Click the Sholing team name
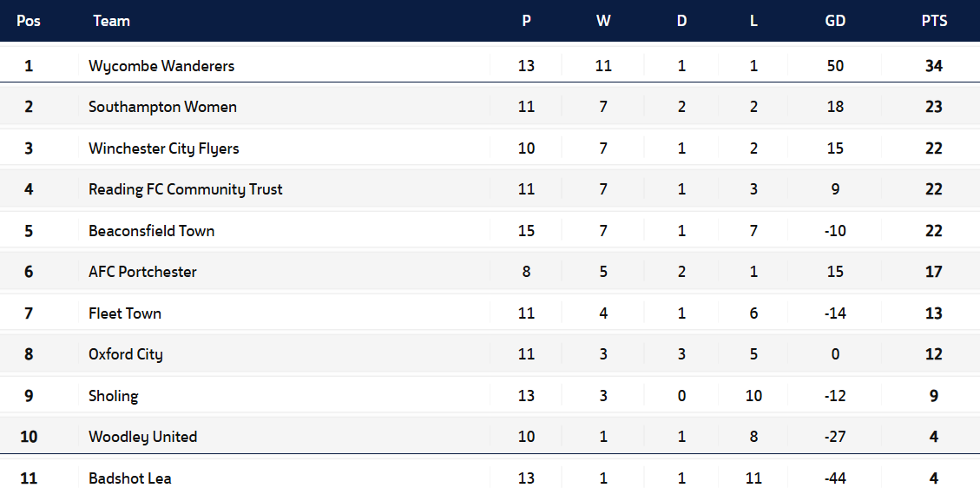980x488 pixels. 113,396
